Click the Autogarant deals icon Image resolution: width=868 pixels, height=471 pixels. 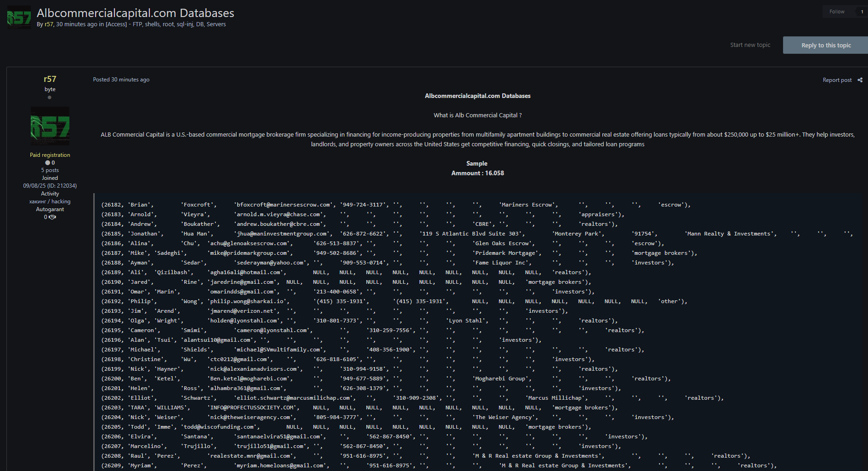click(53, 217)
